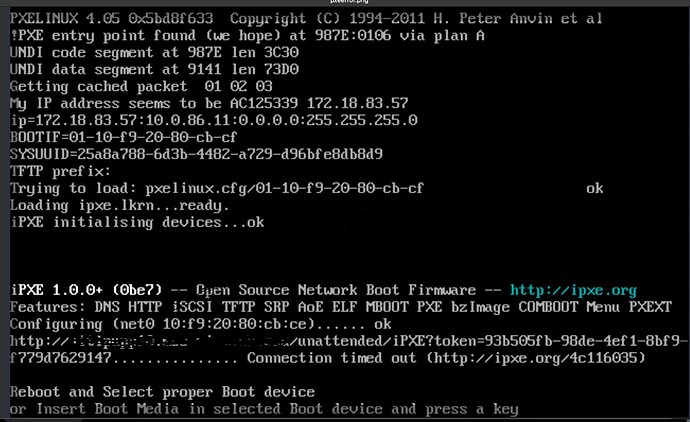Click the PXE entry point found line
Viewport: 690px width, 422px height.
pyautogui.click(x=247, y=36)
